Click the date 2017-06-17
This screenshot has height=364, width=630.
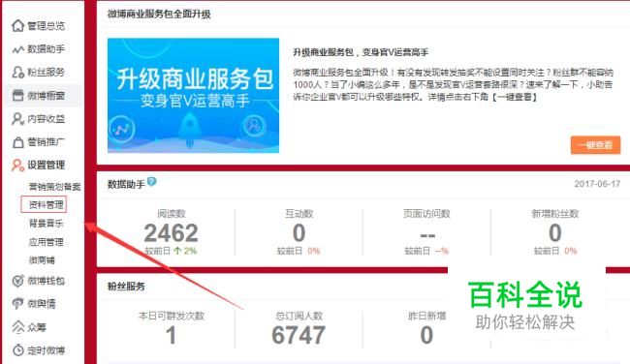point(597,184)
